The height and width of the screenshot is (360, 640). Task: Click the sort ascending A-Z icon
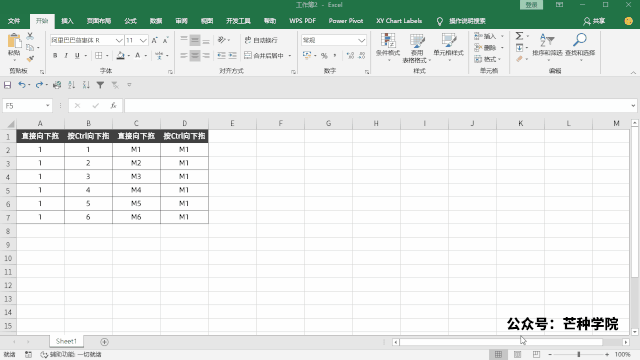tap(71, 85)
